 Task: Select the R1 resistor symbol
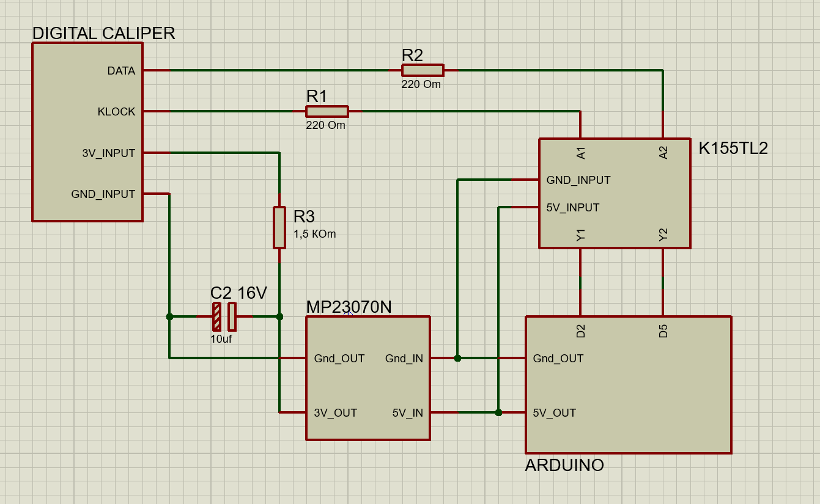pyautogui.click(x=327, y=111)
